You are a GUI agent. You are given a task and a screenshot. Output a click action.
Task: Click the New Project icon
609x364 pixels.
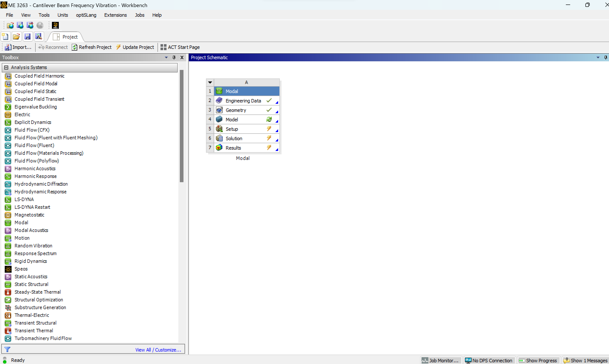[5, 36]
